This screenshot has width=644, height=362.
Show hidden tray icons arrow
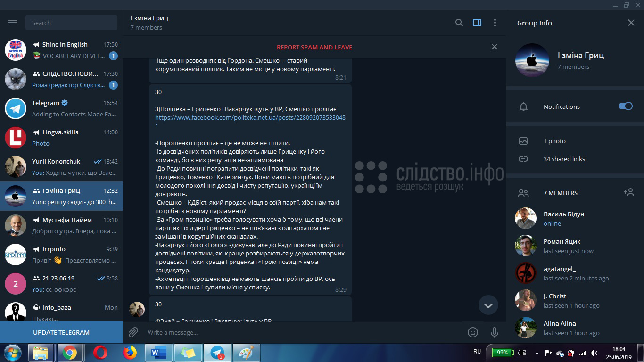point(537,353)
